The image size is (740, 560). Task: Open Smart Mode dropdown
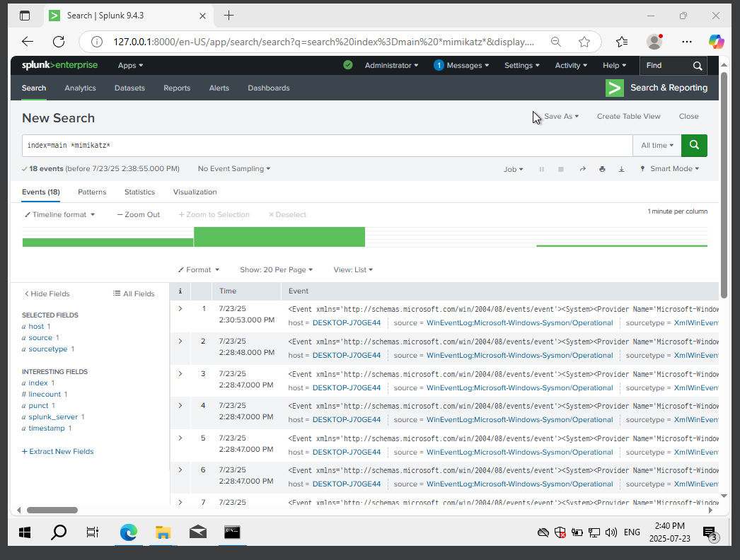[x=670, y=169]
